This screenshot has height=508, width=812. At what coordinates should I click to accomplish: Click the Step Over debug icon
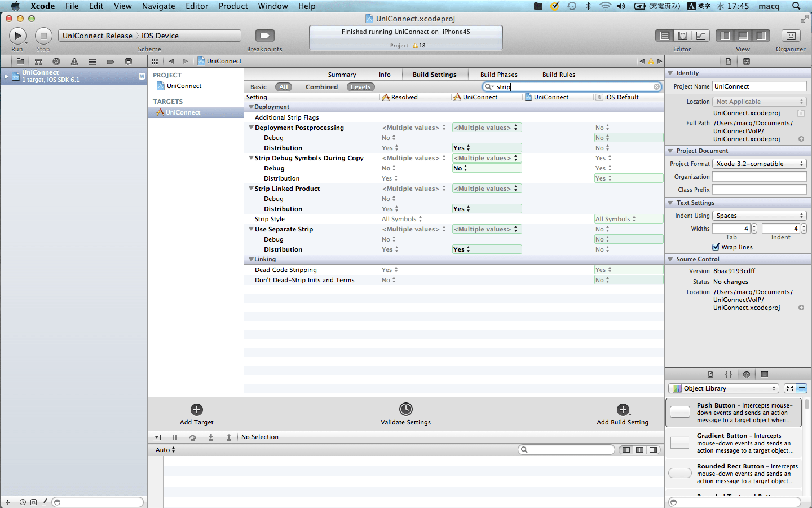point(193,437)
